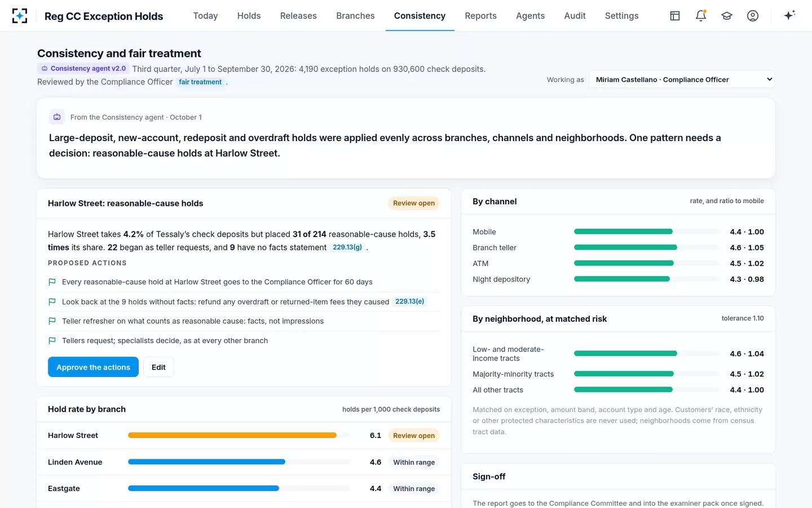Image resolution: width=812 pixels, height=508 pixels.
Task: Click the 'Review open' badge in Harlow Street card header
Action: click(x=414, y=203)
